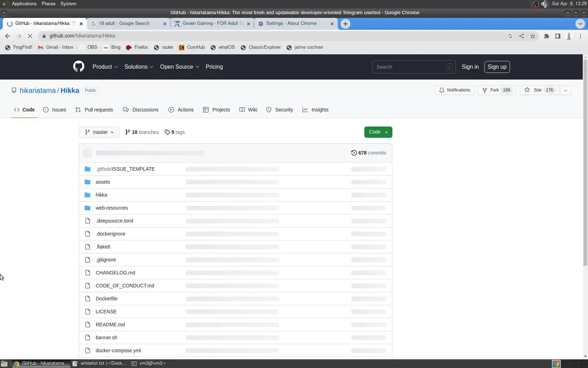Viewport: 588px width, 368px height.
Task: Switch to the Wiki tab
Action: 248,110
